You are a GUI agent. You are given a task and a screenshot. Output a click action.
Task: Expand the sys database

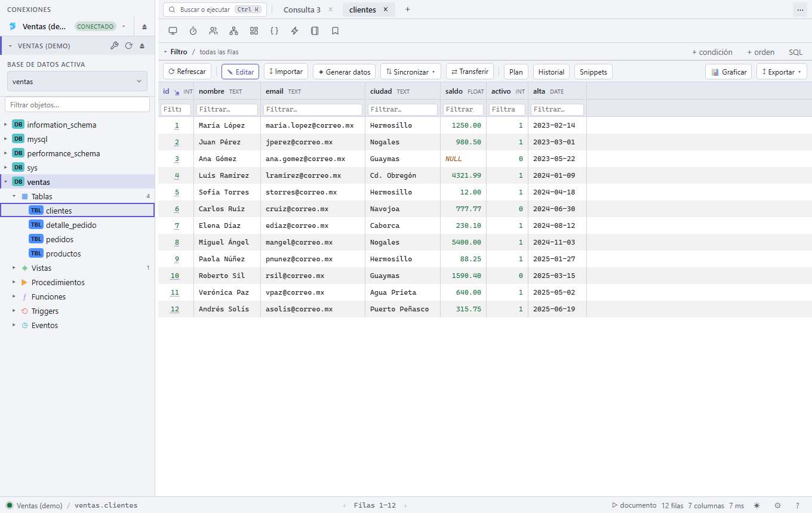point(5,168)
